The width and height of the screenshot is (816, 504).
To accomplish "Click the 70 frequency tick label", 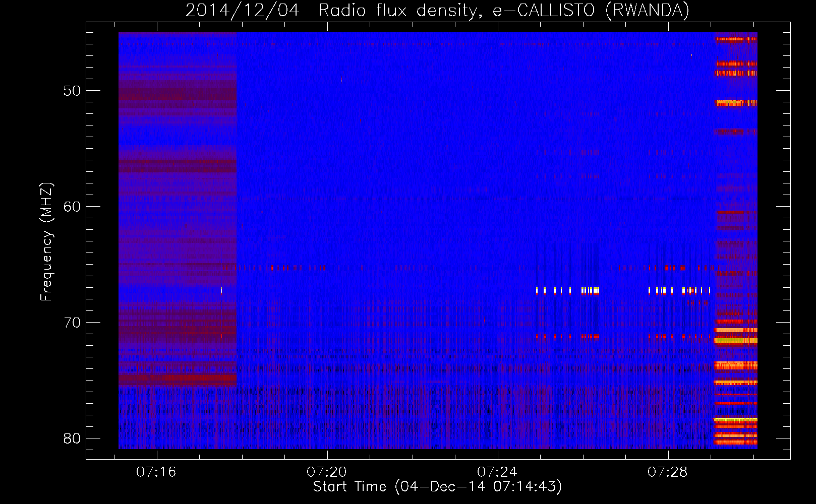I will point(72,323).
